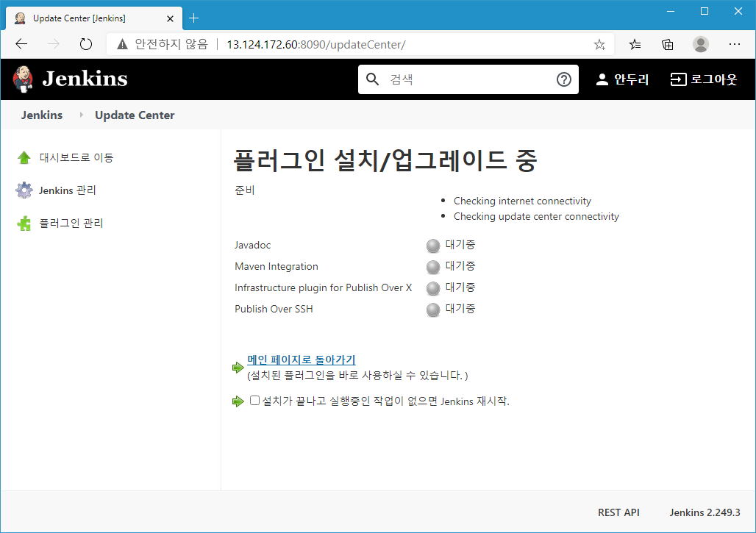756x533 pixels.
Task: Click the not-secure warning triangle icon
Action: click(123, 44)
